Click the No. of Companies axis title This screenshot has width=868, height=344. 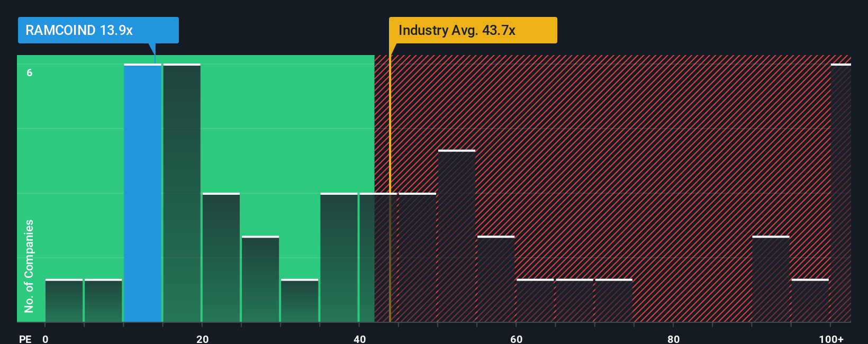click(x=29, y=266)
